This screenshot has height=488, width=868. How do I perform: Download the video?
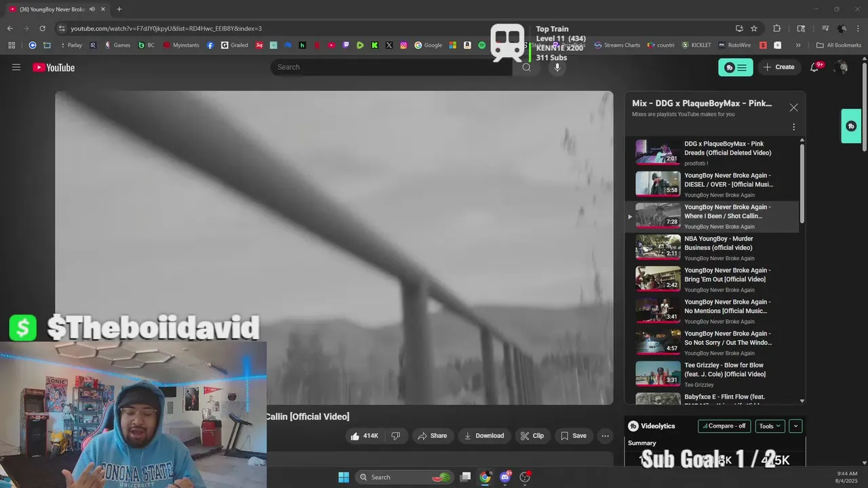pos(484,436)
